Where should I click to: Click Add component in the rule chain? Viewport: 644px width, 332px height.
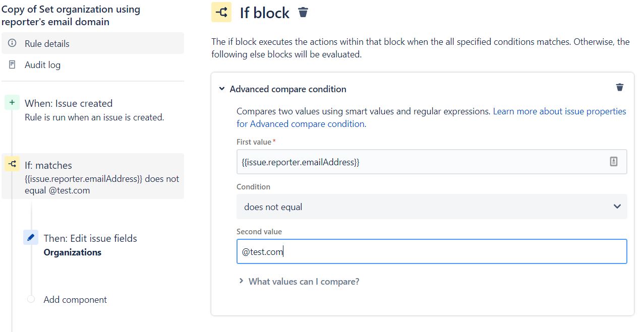pos(75,300)
